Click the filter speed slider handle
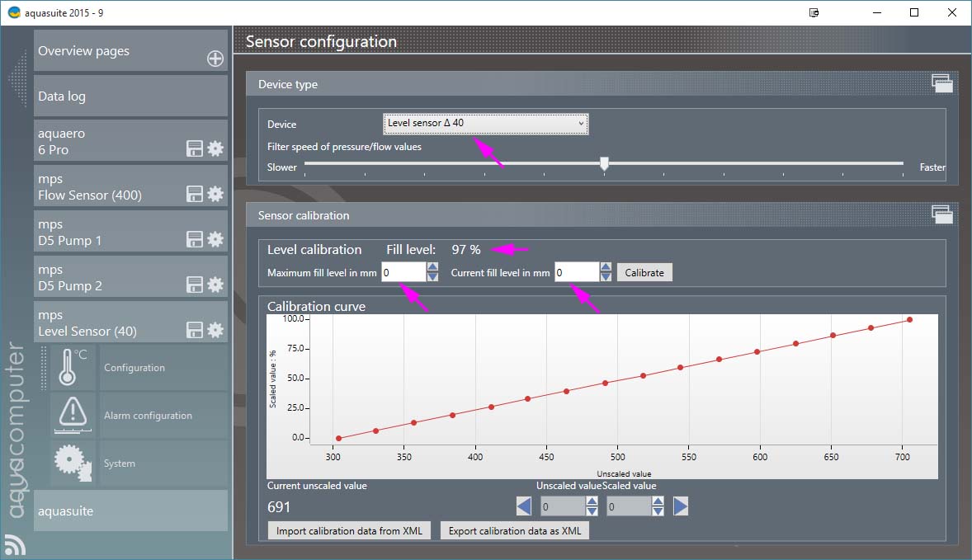972x560 pixels. point(604,164)
